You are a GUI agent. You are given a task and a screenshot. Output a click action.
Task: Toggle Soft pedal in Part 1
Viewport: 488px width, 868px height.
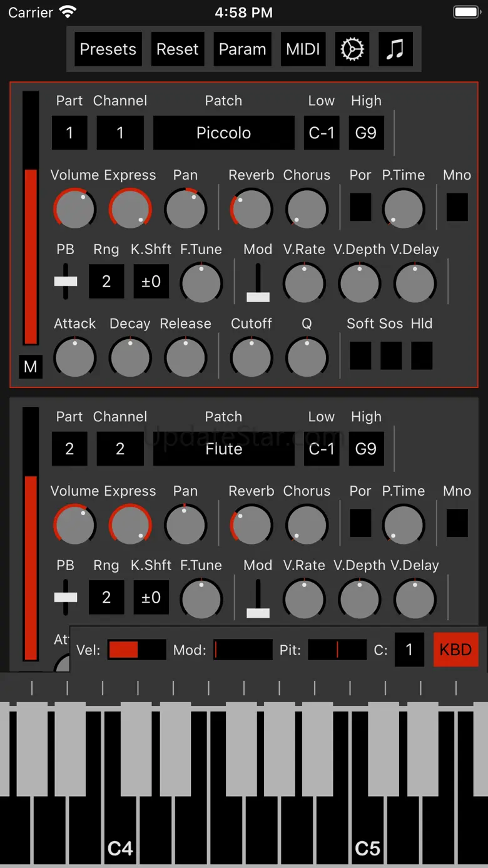point(360,355)
